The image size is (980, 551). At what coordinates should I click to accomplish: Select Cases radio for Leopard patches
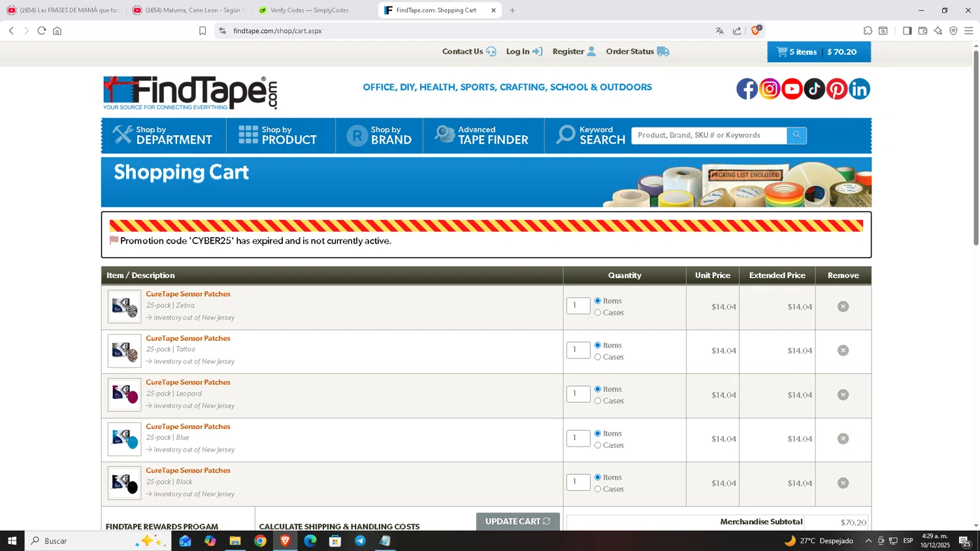click(x=598, y=401)
